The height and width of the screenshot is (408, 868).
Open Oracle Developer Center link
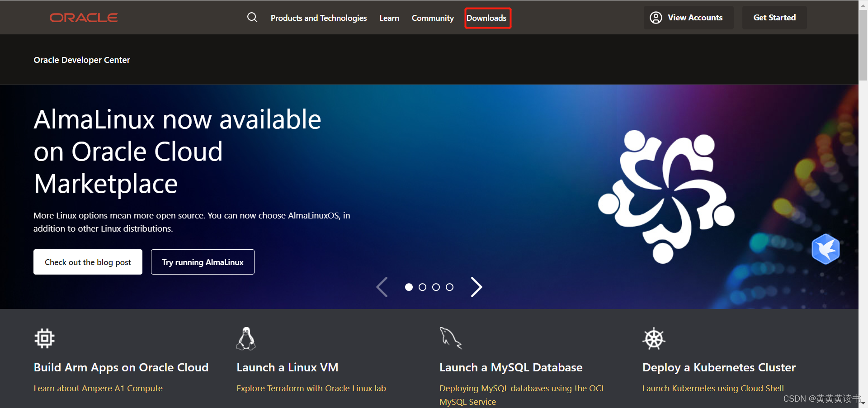82,60
